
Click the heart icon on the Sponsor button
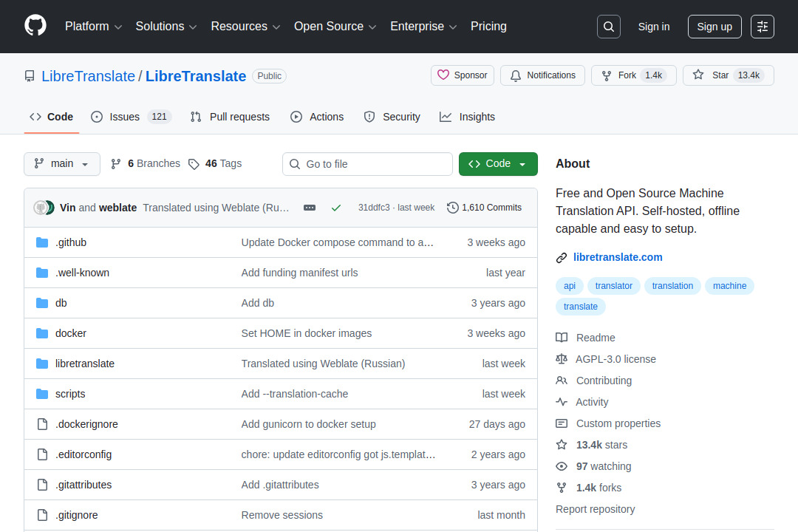coord(443,75)
